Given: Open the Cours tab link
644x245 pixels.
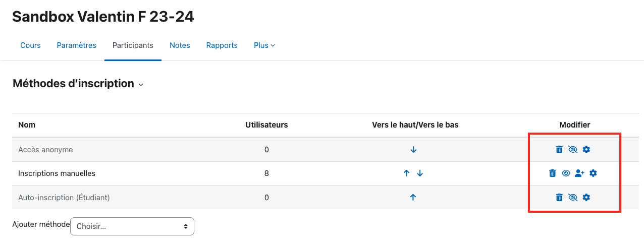Looking at the screenshot, I should click(30, 45).
